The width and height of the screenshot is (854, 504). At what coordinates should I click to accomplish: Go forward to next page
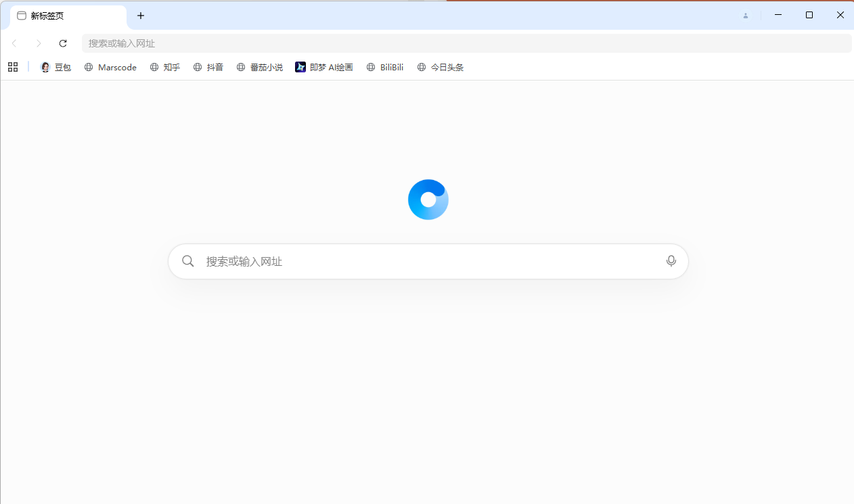pos(39,43)
